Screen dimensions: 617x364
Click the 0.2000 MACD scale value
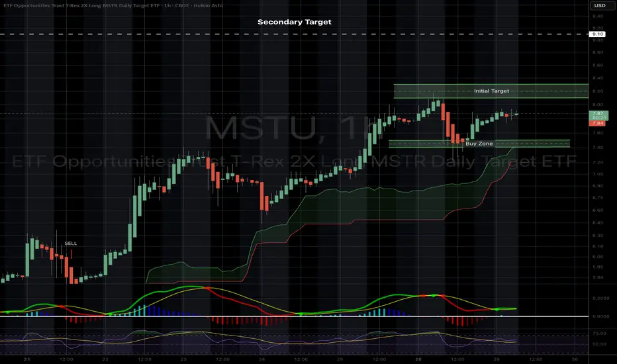pyautogui.click(x=601, y=298)
